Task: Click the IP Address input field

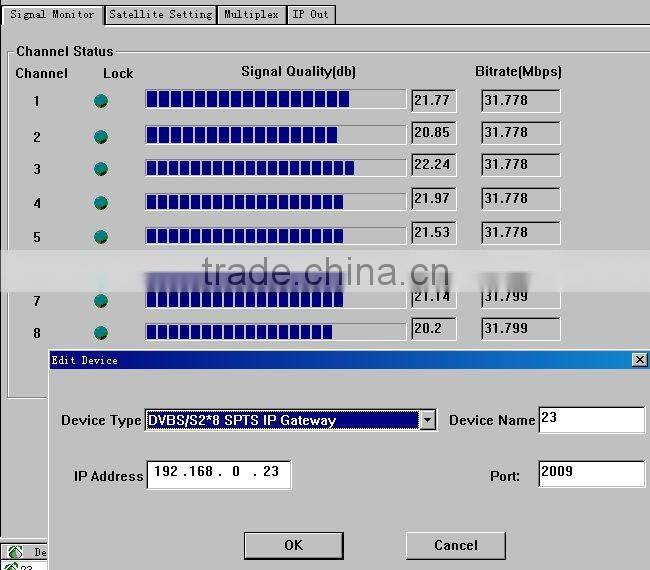Action: (219, 475)
